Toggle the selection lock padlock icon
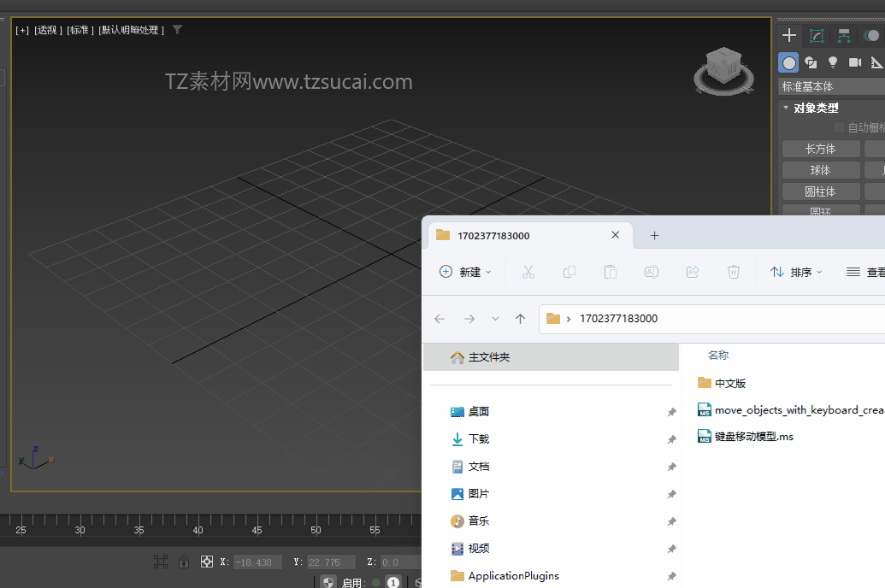Viewport: 885px width, 588px height. pos(184,562)
